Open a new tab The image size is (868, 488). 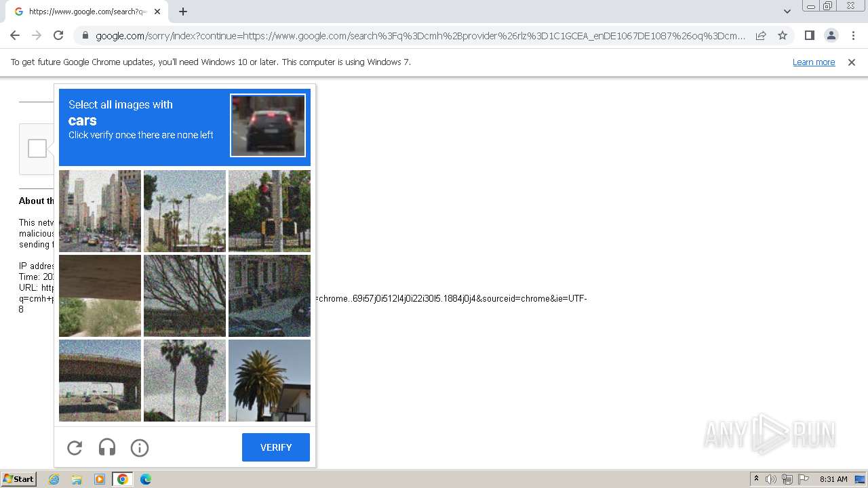pyautogui.click(x=183, y=12)
